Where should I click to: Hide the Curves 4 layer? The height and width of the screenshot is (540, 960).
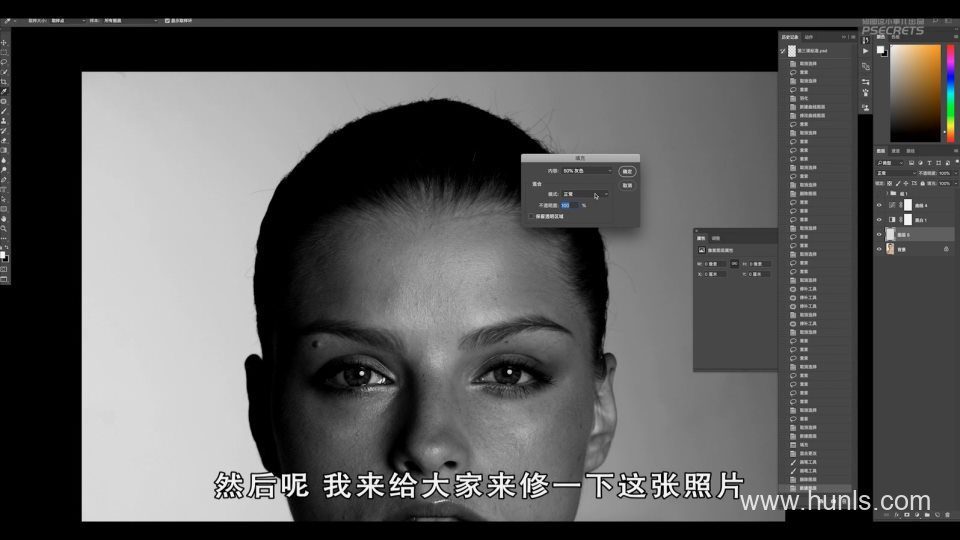879,205
